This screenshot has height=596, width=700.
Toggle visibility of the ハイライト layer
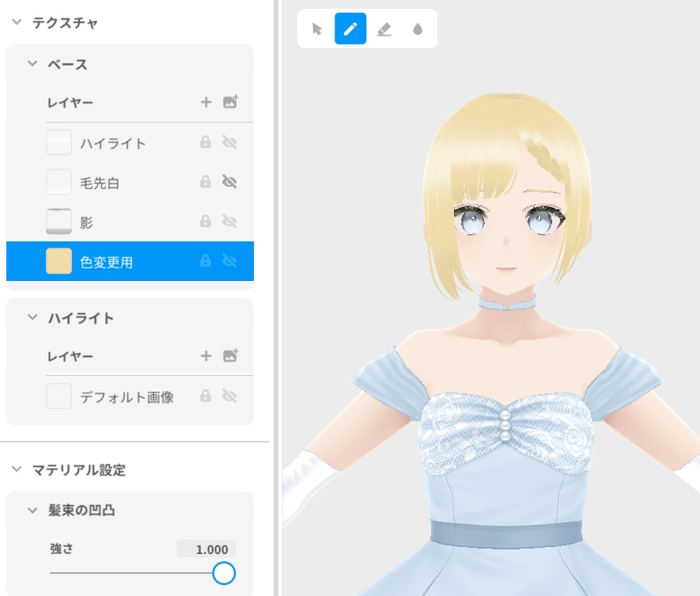228,143
